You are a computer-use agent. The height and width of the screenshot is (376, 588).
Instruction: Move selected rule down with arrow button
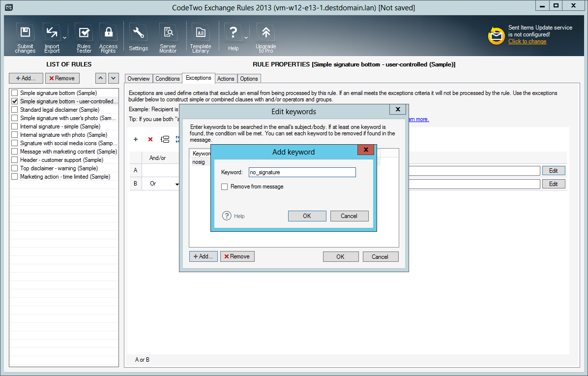[x=114, y=78]
